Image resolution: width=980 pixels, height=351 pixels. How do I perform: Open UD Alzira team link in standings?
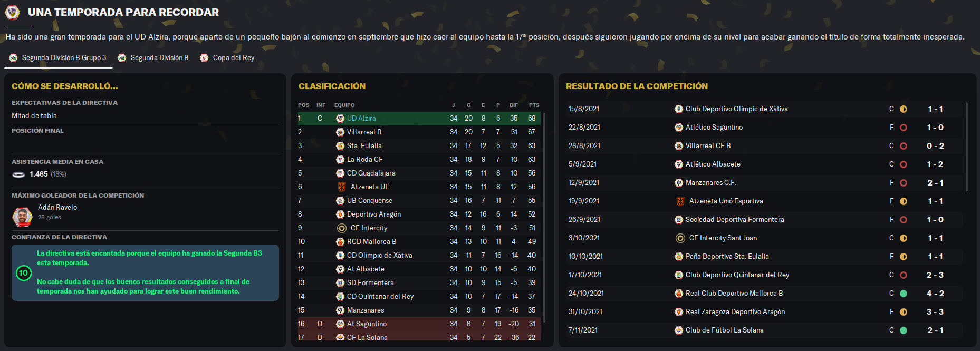point(361,118)
